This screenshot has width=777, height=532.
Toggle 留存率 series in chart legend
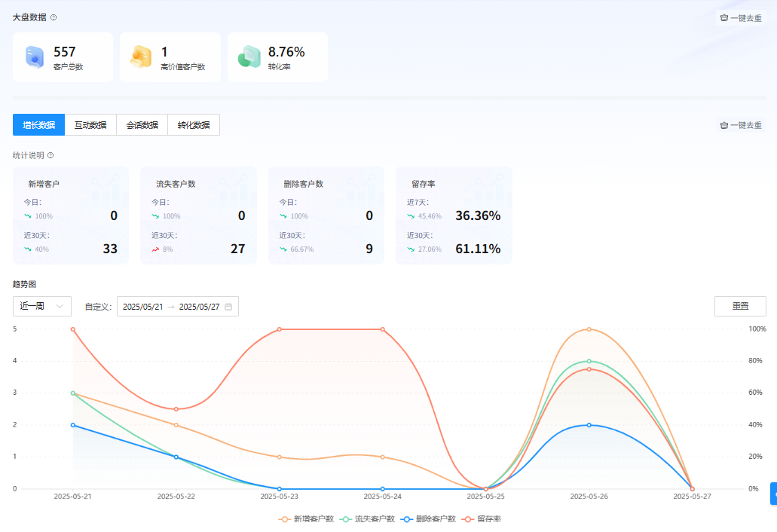tap(482, 519)
